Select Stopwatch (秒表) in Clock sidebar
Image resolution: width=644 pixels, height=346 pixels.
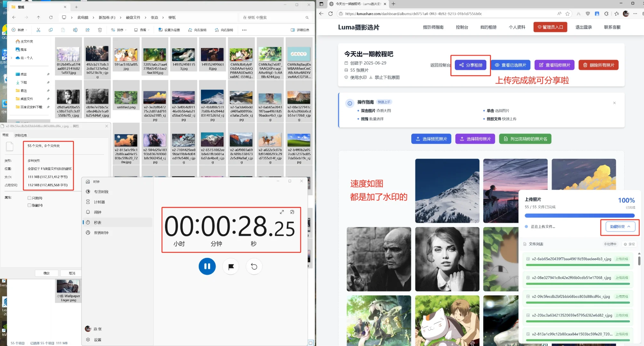point(117,222)
